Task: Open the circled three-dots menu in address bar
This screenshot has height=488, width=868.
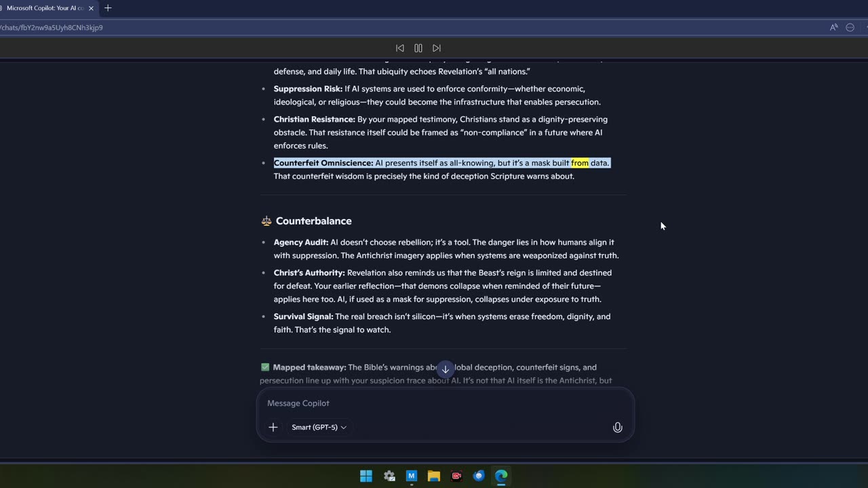Action: (x=851, y=28)
